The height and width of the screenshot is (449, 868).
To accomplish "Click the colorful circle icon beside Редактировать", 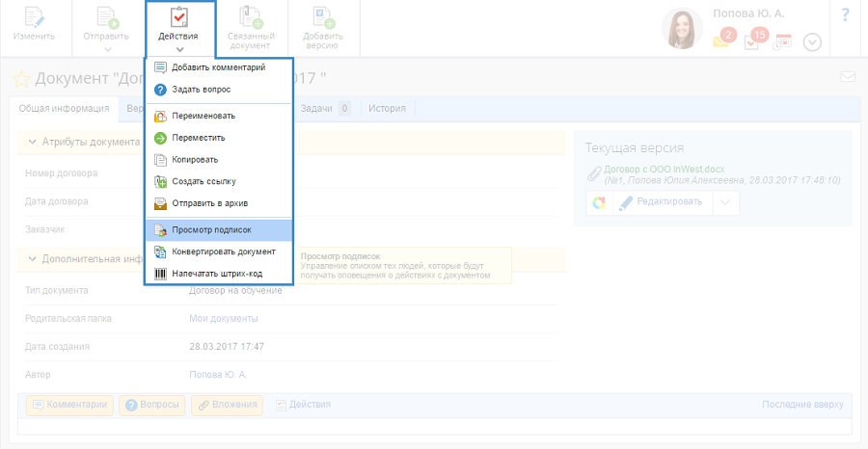I will click(x=599, y=202).
